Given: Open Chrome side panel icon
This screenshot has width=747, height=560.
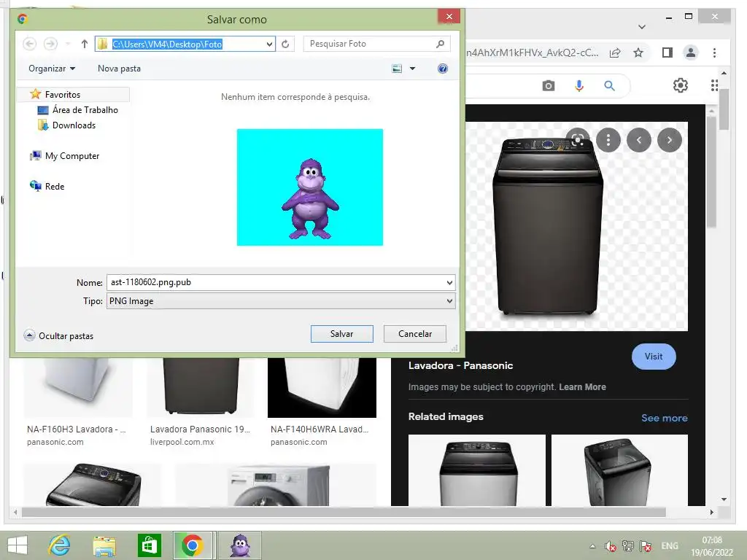Looking at the screenshot, I should point(667,52).
